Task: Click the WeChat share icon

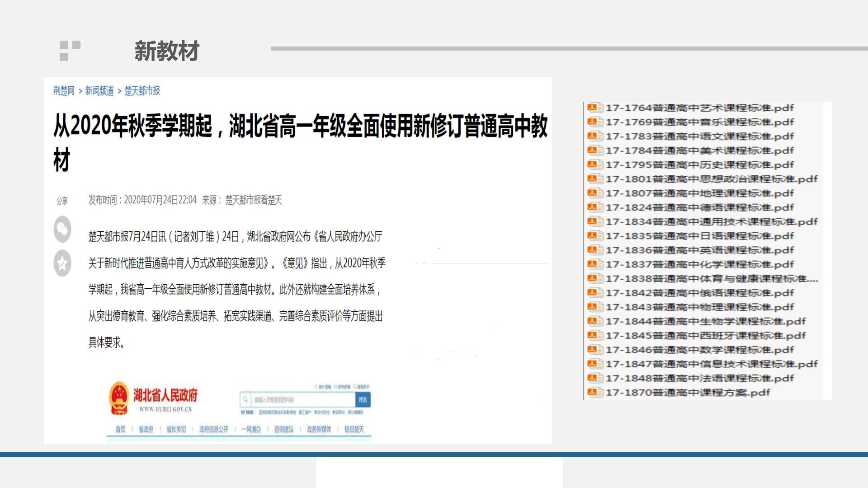Action: click(62, 230)
